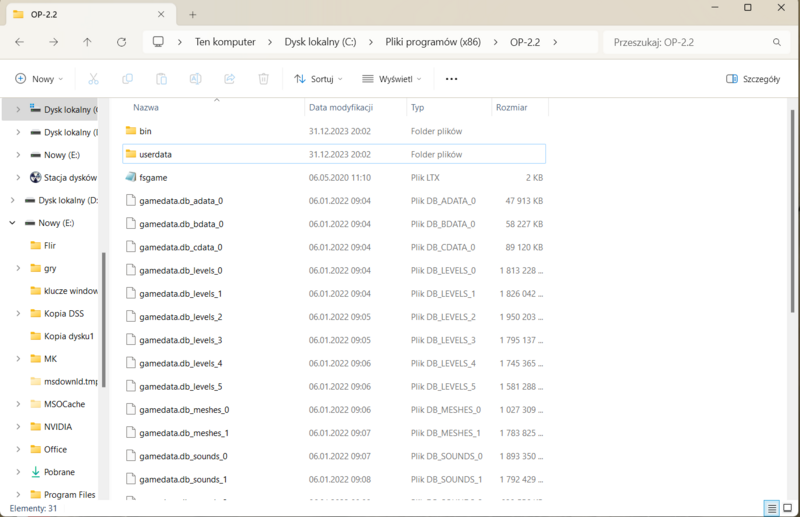
Task: Click Pliki programów (x86) in address path
Action: coord(433,42)
